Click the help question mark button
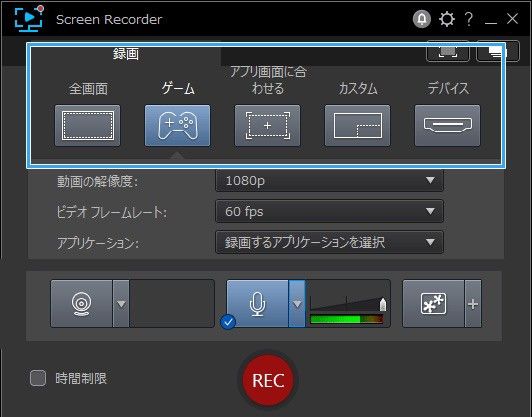Viewport: 532px width, 417px height. pos(469,19)
